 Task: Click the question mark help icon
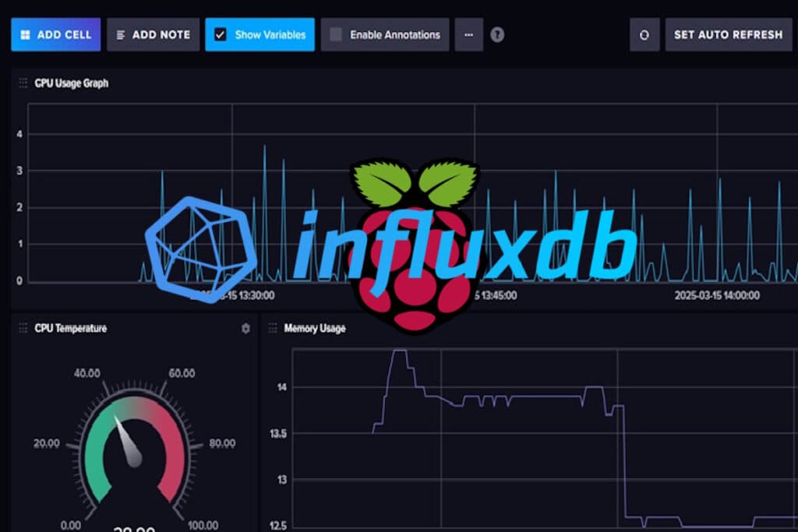click(x=497, y=35)
